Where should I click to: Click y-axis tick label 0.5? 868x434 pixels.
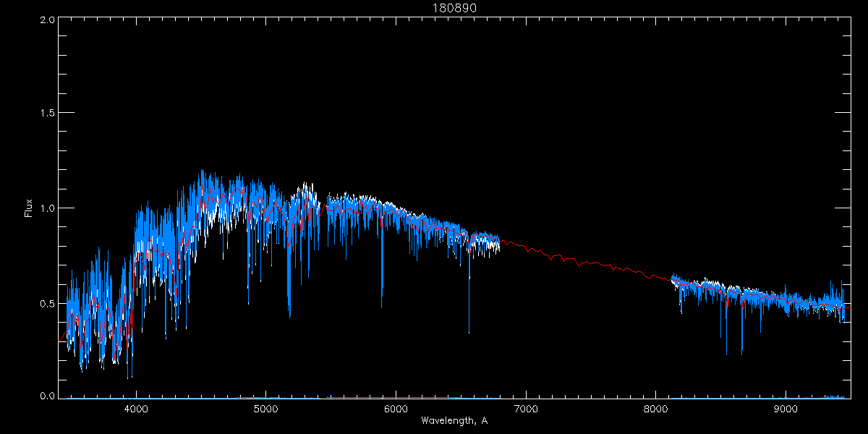(46, 303)
